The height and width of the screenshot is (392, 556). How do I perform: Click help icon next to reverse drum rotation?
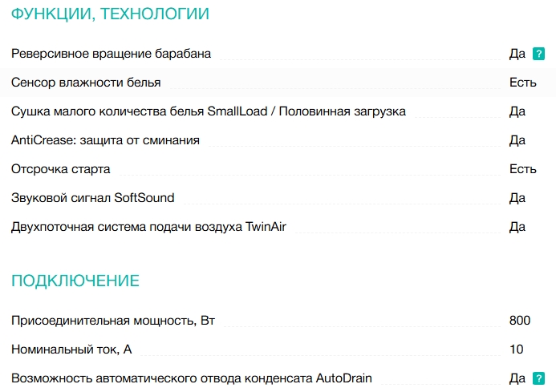(x=539, y=54)
